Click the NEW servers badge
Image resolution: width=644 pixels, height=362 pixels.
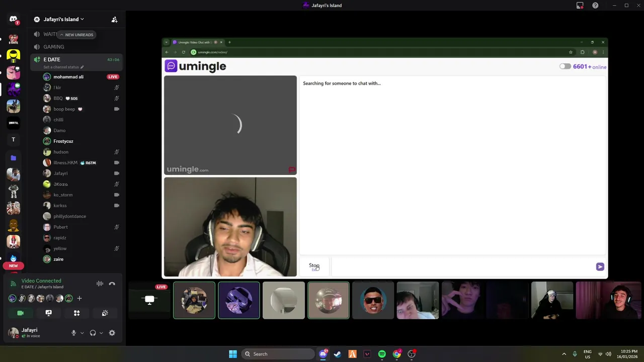[13, 265]
